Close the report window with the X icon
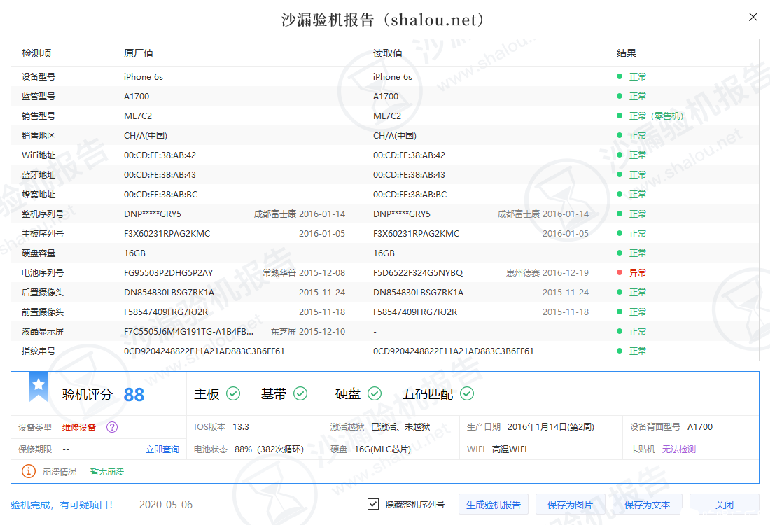The width and height of the screenshot is (770, 525). (x=752, y=17)
